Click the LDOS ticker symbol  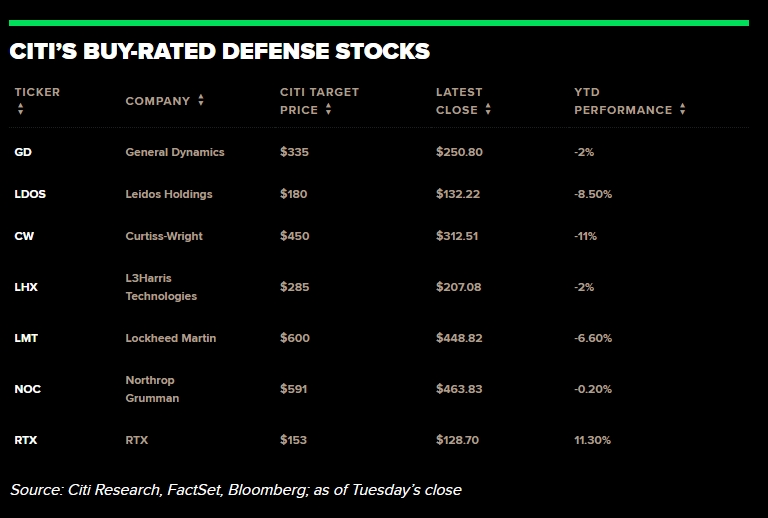coord(30,194)
